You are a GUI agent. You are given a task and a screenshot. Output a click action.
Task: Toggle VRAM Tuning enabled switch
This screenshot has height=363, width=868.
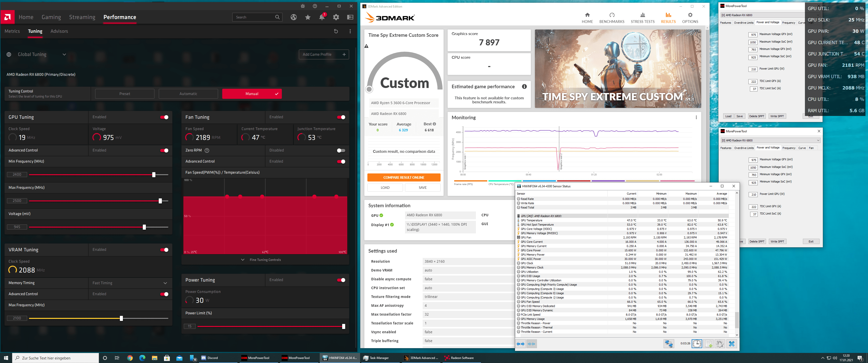(165, 250)
